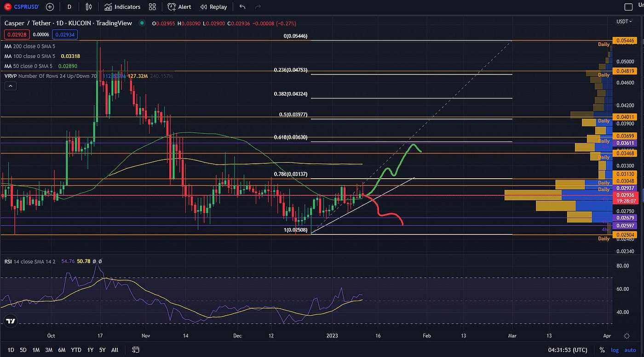The height and width of the screenshot is (357, 644).
Task: Click the 0.03130 orange price label
Action: (625, 174)
